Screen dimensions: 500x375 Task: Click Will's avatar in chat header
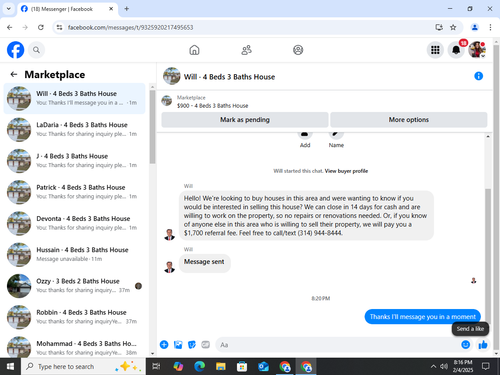click(172, 76)
